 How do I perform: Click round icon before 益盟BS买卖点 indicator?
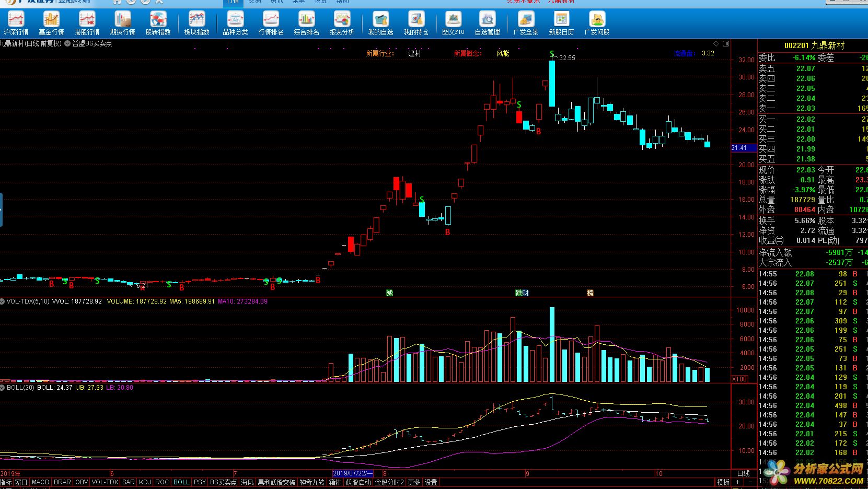point(67,44)
